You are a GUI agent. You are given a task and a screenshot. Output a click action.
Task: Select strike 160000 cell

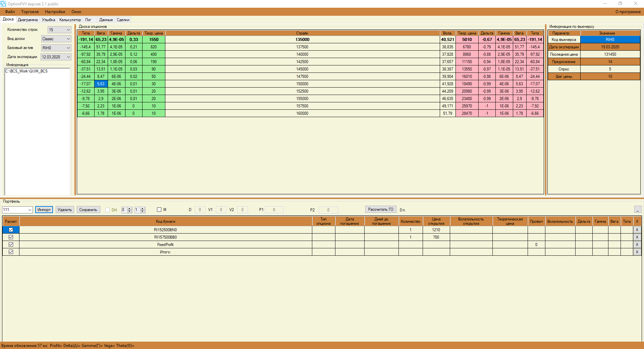(303, 113)
